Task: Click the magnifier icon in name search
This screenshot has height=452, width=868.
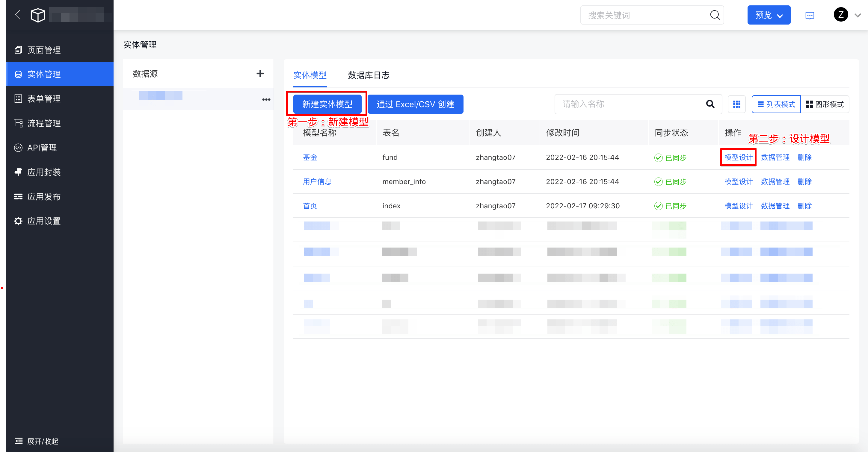Action: [x=710, y=104]
